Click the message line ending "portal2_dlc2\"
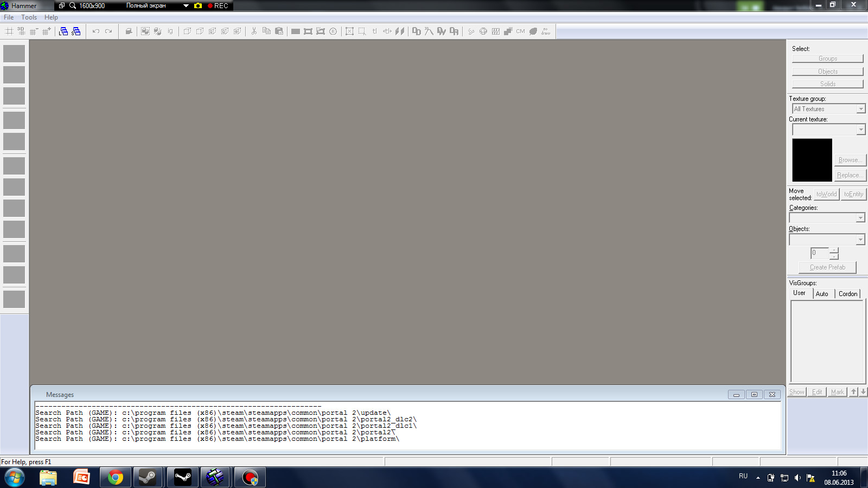The width and height of the screenshot is (868, 488). coord(226,420)
